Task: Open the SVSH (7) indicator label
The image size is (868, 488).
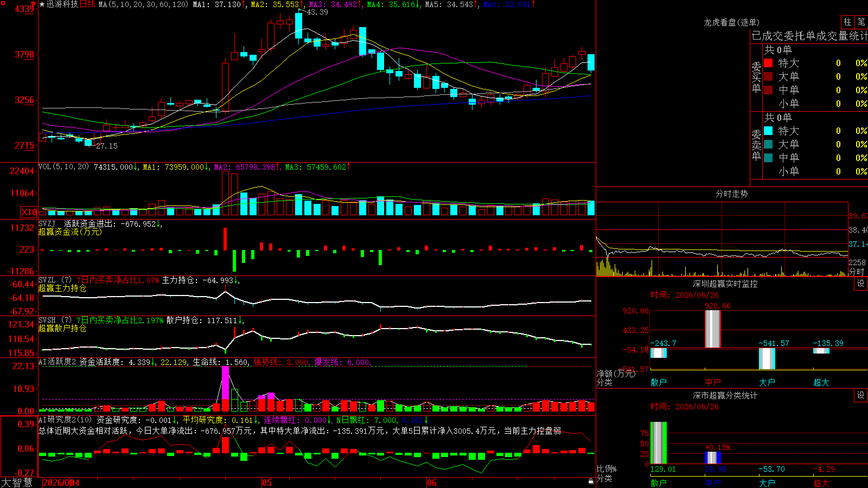Action: [55, 320]
